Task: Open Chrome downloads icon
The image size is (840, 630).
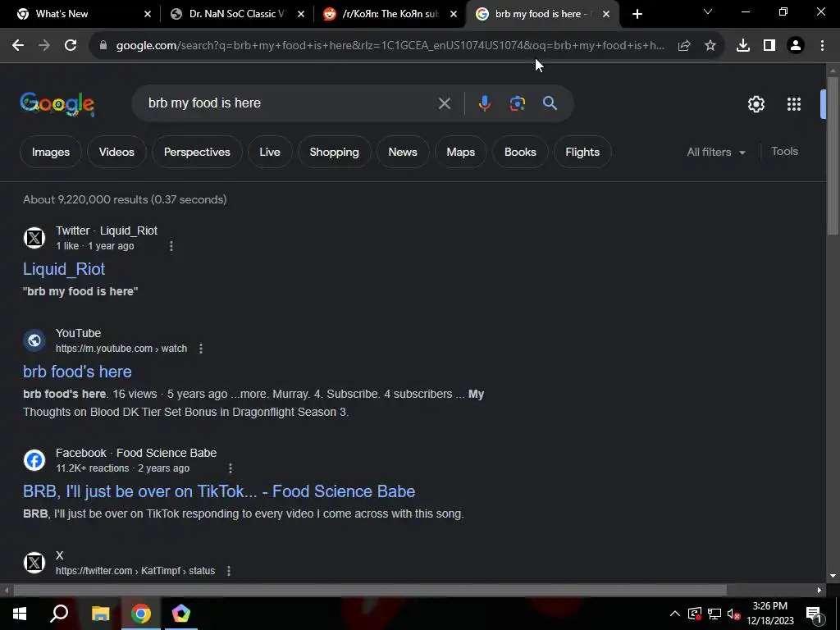Action: tap(742, 46)
